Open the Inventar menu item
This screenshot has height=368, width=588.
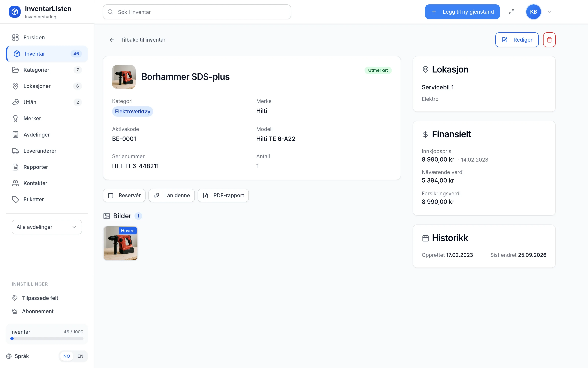click(x=47, y=54)
